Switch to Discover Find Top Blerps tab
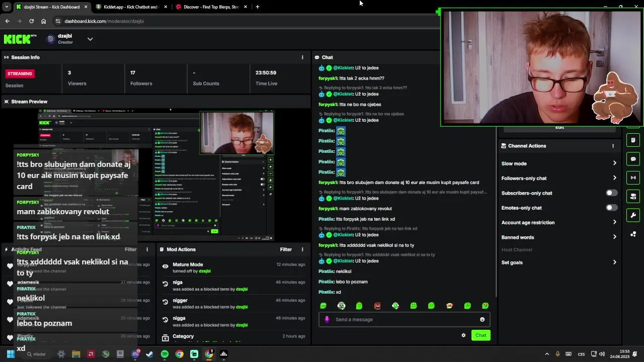The width and height of the screenshot is (644, 362). click(211, 7)
